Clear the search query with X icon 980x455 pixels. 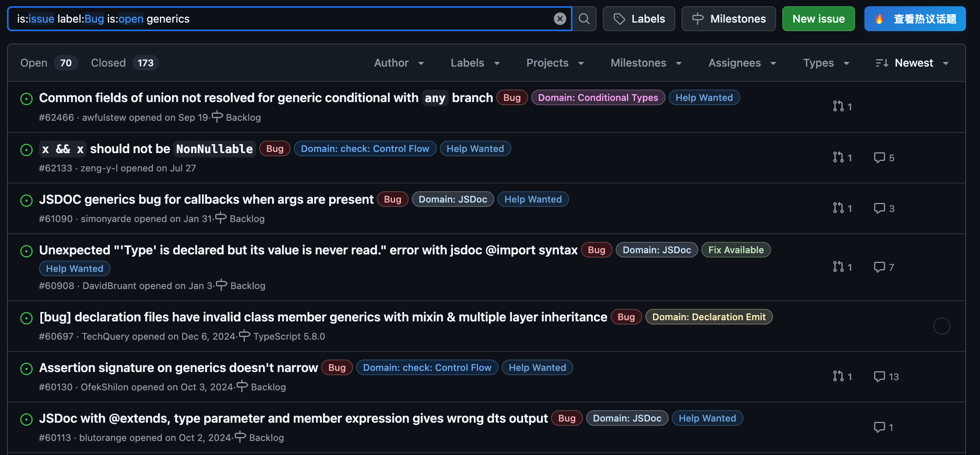[x=560, y=19]
